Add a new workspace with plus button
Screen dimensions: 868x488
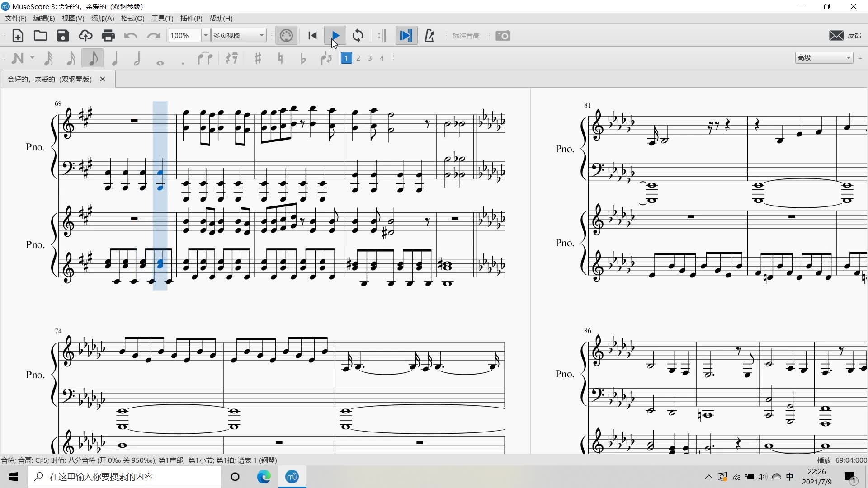[860, 58]
